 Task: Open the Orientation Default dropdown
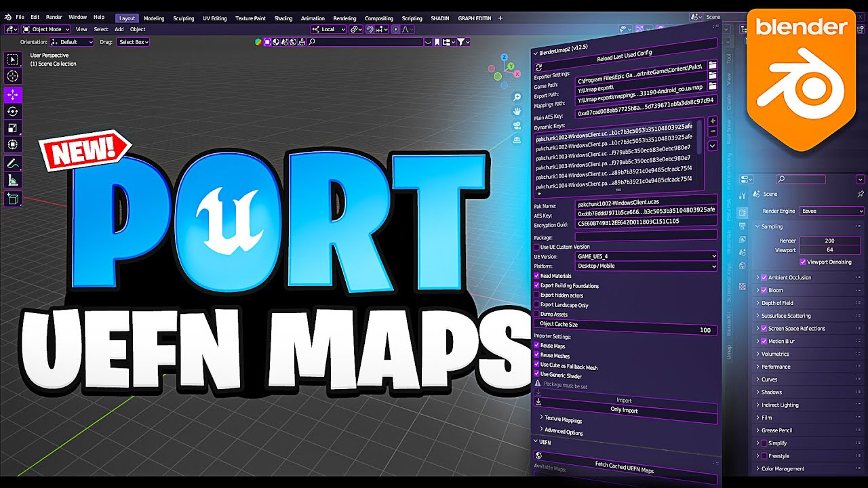pyautogui.click(x=73, y=42)
